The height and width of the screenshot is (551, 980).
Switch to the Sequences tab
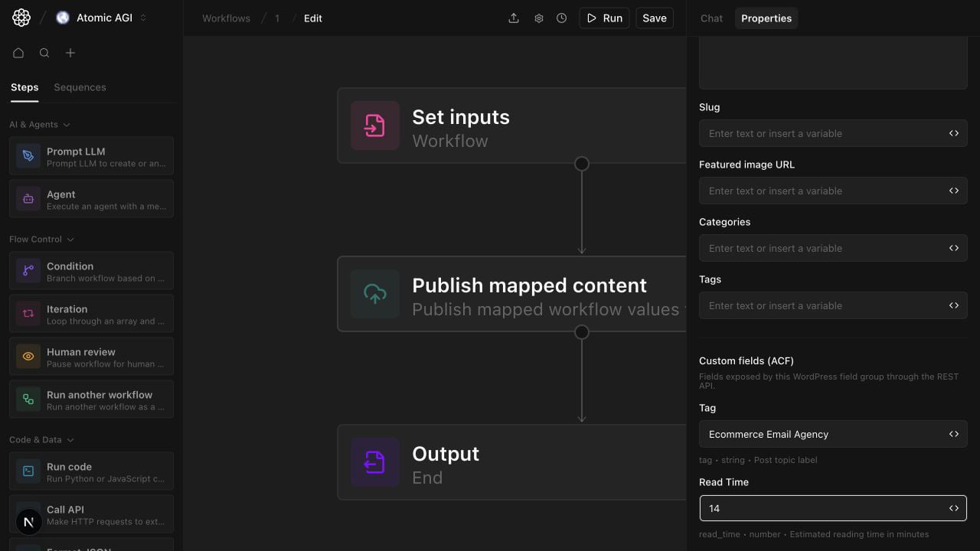pos(80,87)
